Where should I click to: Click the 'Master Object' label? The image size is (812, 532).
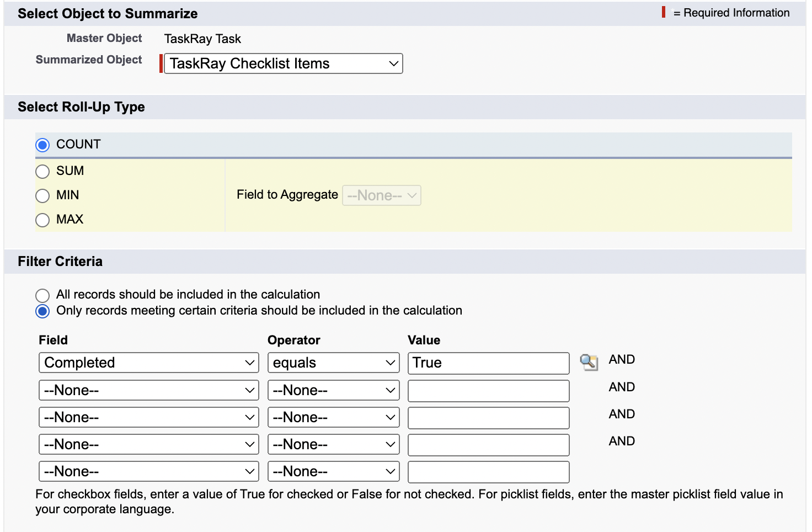tap(104, 38)
